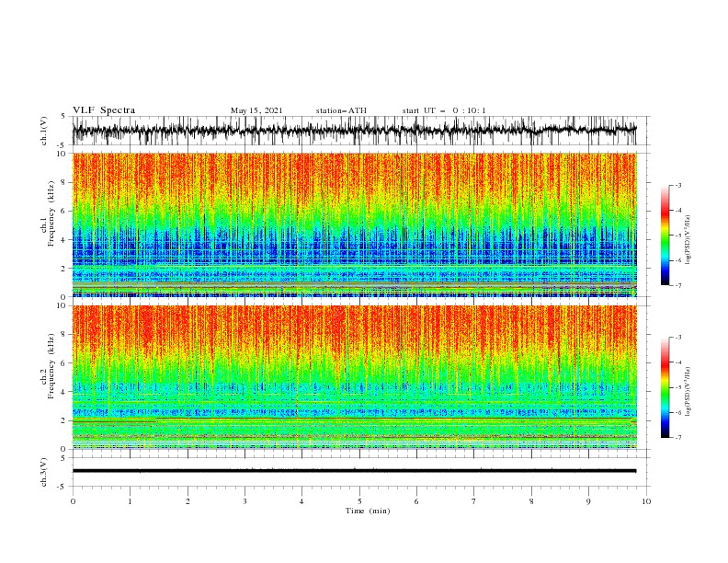This screenshot has height=563, width=728.
Task: Click the "-7" label on ch.1 color bar
Action: point(678,285)
